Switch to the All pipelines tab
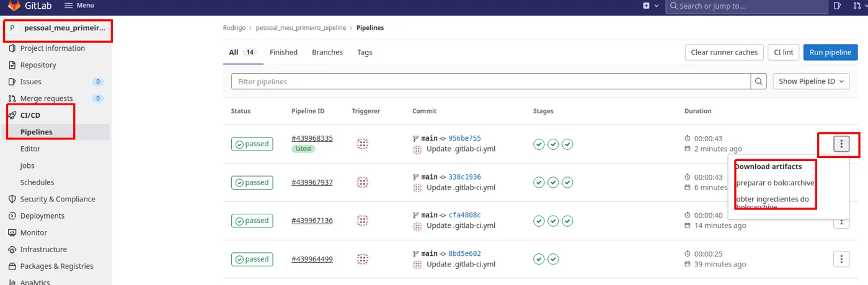Image resolution: width=868 pixels, height=285 pixels. pyautogui.click(x=242, y=52)
